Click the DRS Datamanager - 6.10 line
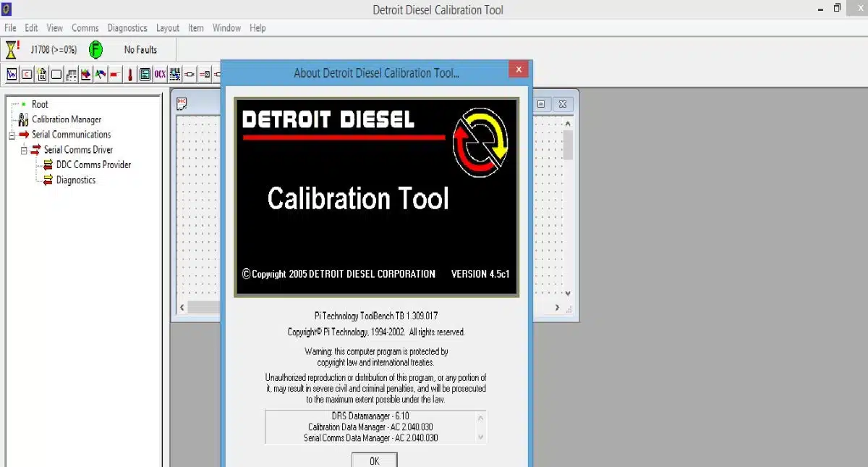 (370, 416)
